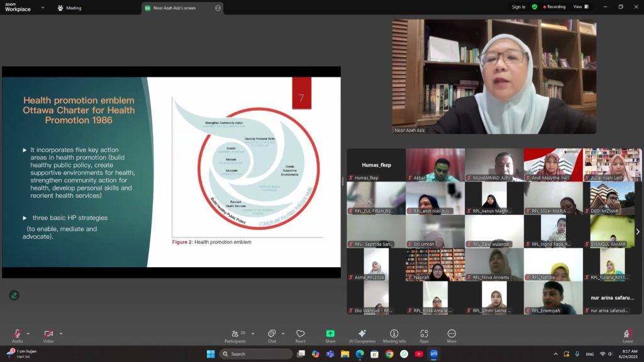Expand audio options arrow next to Audio
The width and height of the screenshot is (644, 362).
[x=28, y=334]
